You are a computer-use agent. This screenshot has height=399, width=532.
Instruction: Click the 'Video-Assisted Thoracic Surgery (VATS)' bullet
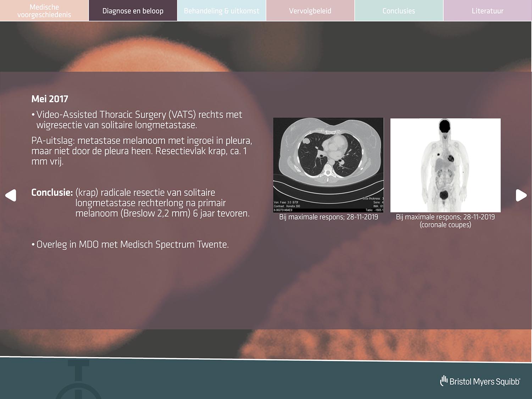point(137,120)
